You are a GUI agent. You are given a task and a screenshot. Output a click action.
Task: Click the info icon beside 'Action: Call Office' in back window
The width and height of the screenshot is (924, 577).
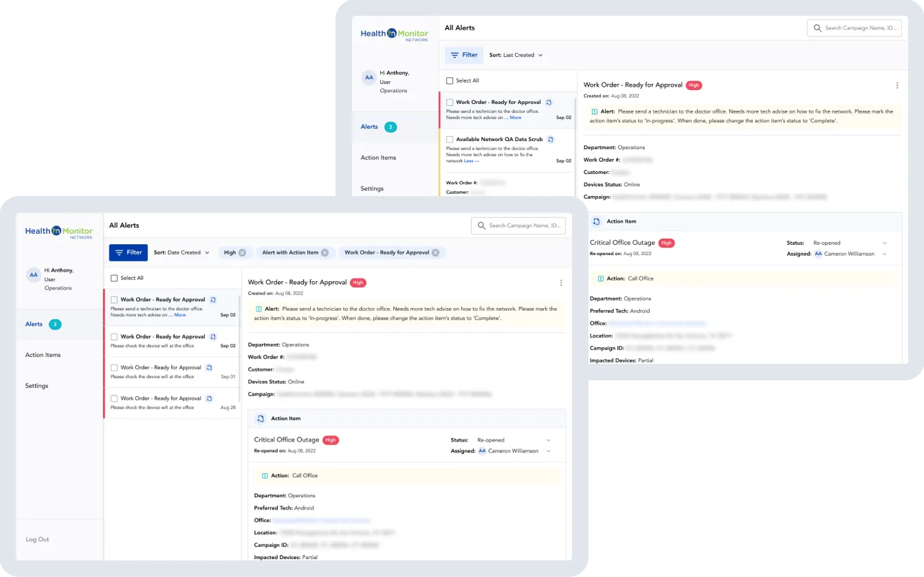click(x=600, y=279)
